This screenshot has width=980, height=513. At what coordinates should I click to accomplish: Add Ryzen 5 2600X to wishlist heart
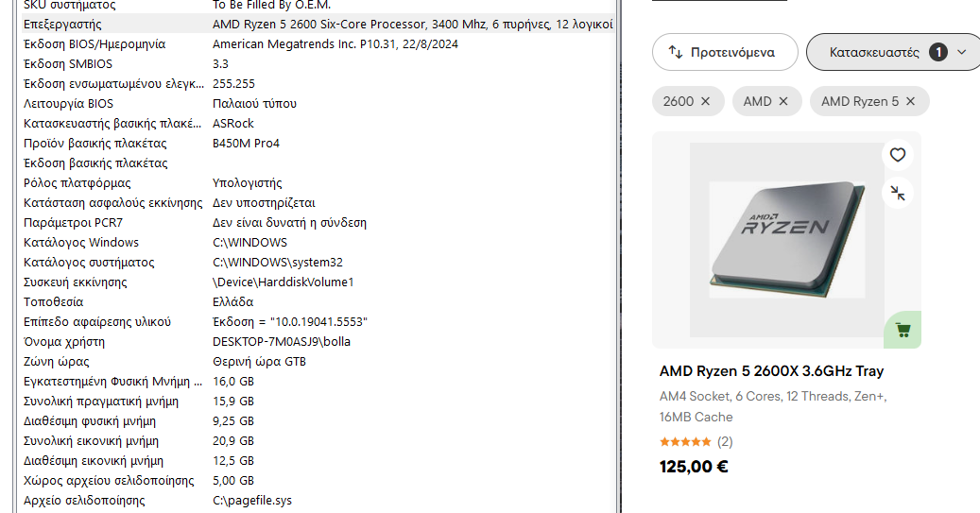(x=898, y=155)
